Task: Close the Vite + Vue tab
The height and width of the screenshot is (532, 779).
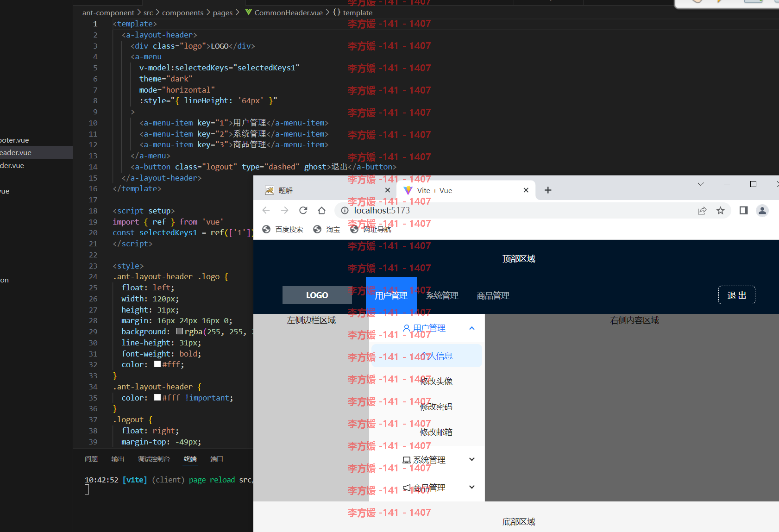Action: [x=526, y=190]
